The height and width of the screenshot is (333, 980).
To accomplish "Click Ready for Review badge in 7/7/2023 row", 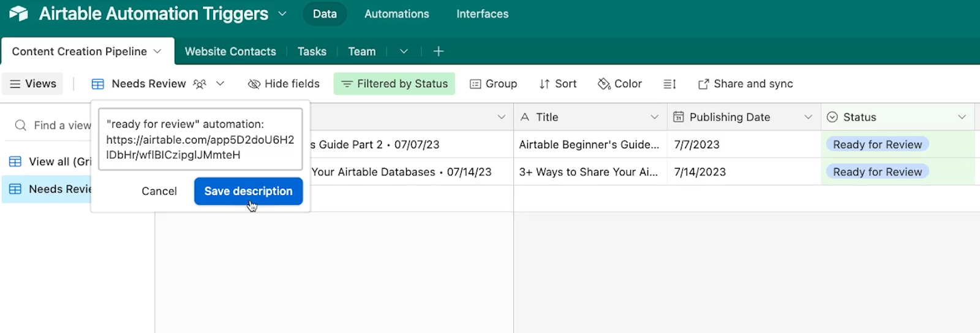I will click(877, 145).
